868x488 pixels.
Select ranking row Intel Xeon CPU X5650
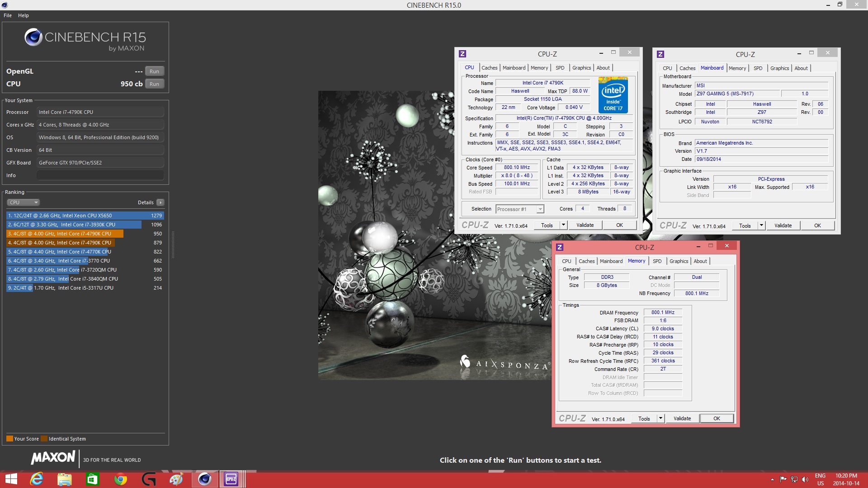(85, 216)
